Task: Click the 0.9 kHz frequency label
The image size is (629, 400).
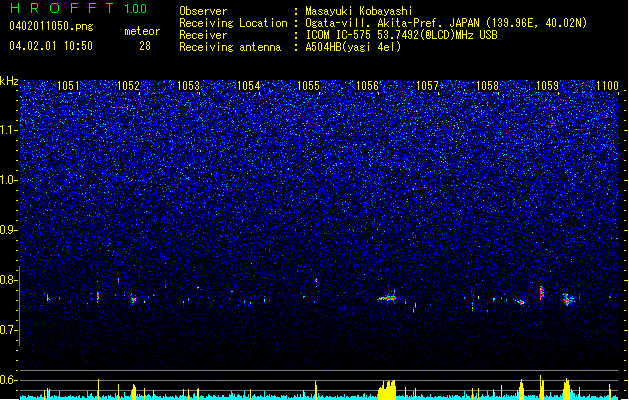Action: click(x=9, y=230)
